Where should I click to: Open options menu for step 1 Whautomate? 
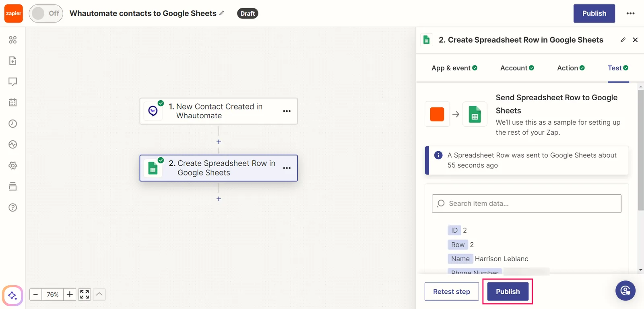[287, 111]
